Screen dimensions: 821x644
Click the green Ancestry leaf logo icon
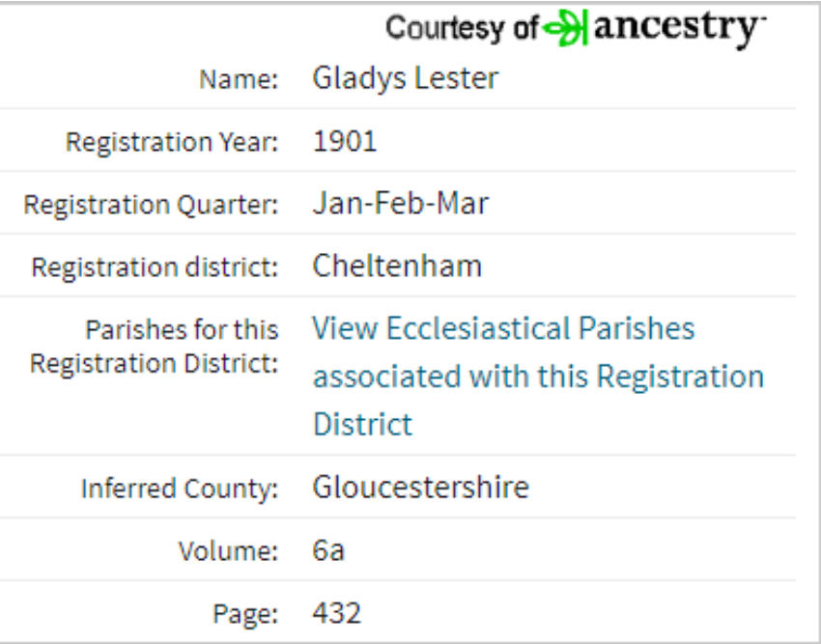coord(565,28)
